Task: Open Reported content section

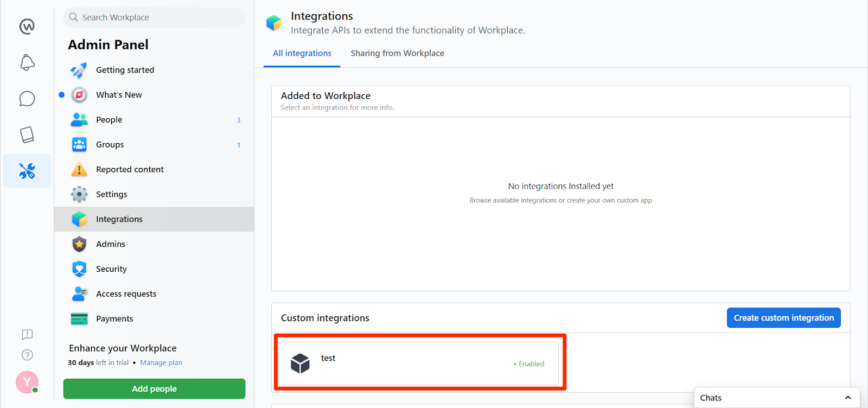Action: click(130, 169)
